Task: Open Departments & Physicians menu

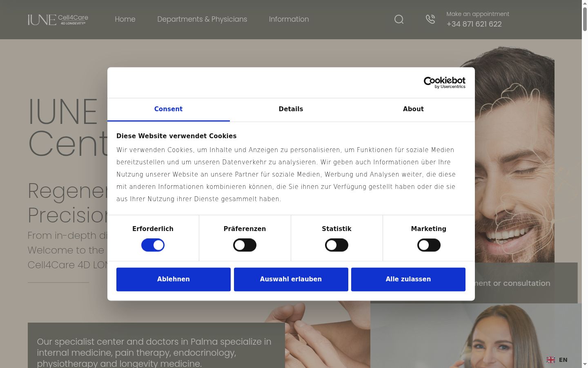Action: pos(202,19)
